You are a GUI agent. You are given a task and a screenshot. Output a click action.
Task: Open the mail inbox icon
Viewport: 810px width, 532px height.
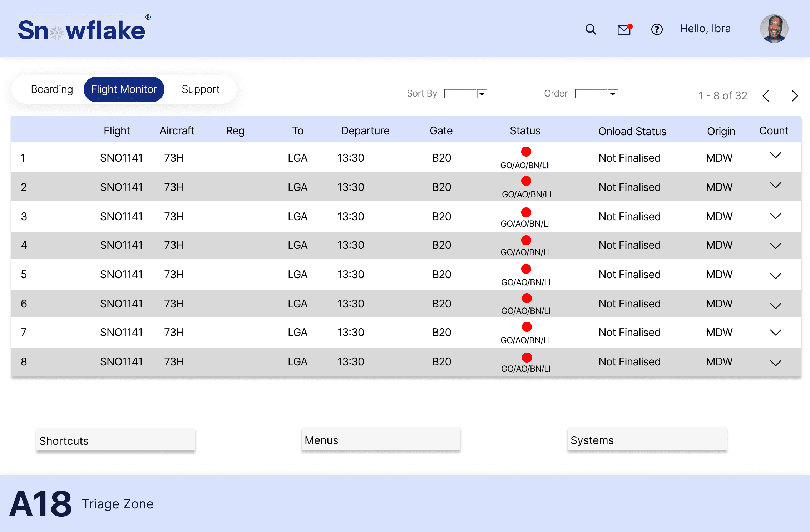pyautogui.click(x=624, y=30)
